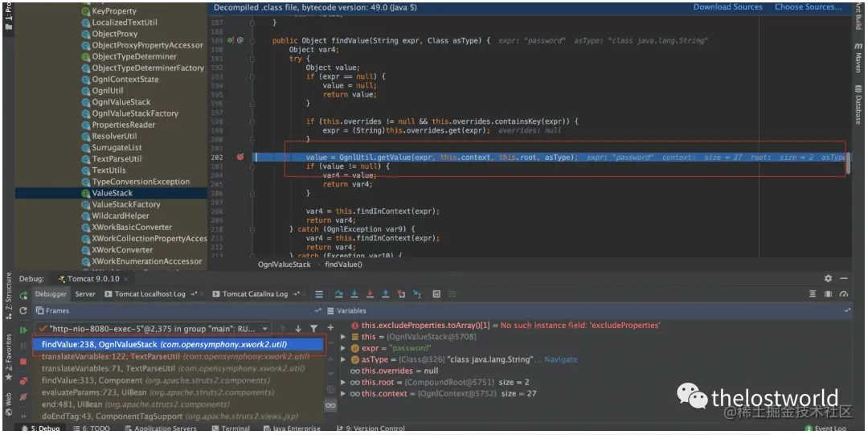Open the 6: TODO tool window
The height and width of the screenshot is (435, 868).
tap(92, 429)
